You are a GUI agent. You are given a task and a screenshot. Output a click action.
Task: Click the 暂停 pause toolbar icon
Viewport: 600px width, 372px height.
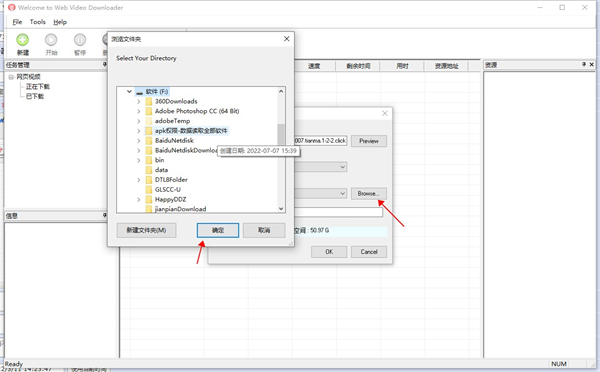tap(80, 40)
